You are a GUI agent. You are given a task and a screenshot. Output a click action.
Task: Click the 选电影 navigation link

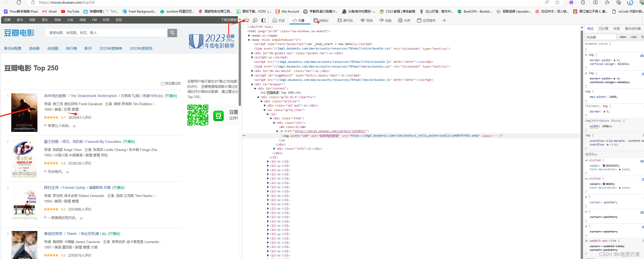34,48
